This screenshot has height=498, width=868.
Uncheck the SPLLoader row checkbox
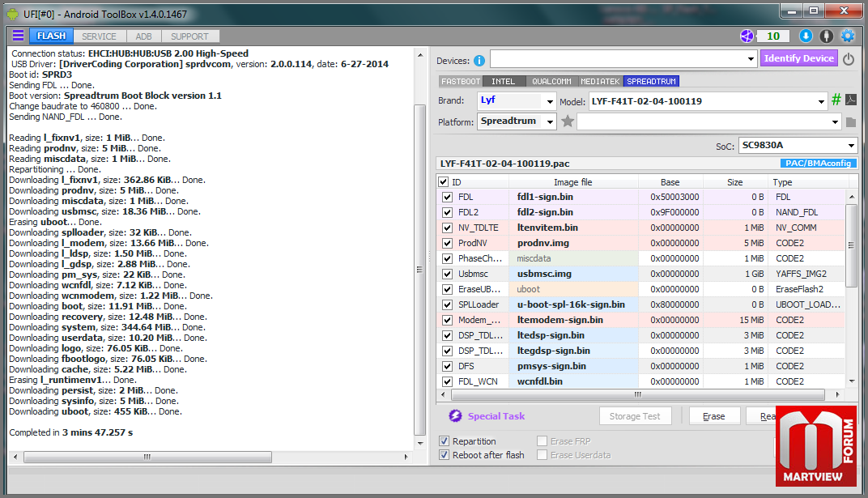[x=447, y=305]
